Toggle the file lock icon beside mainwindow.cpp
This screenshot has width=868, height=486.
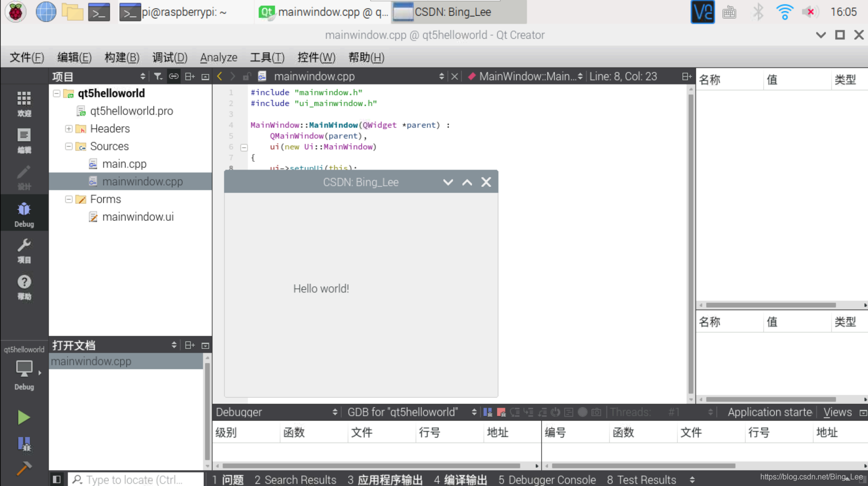247,76
